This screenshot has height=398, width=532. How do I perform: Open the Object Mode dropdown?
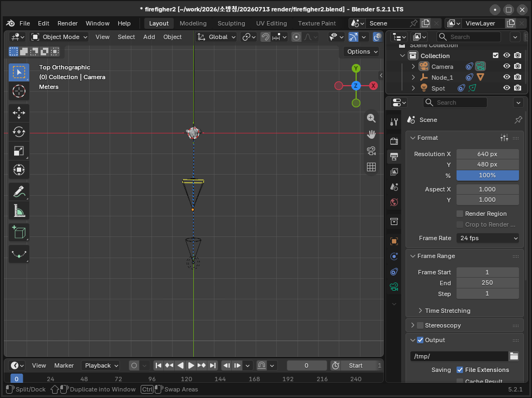click(x=59, y=37)
